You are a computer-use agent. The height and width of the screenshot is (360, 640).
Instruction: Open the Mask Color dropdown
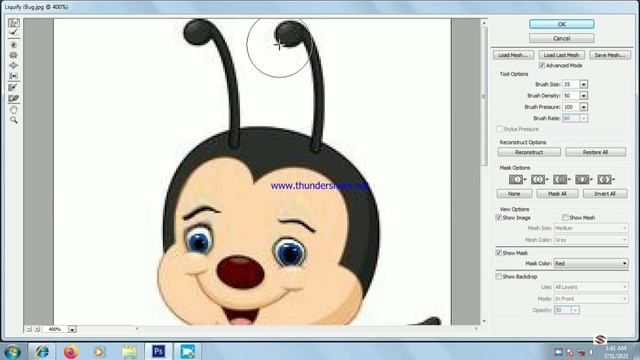coord(591,264)
